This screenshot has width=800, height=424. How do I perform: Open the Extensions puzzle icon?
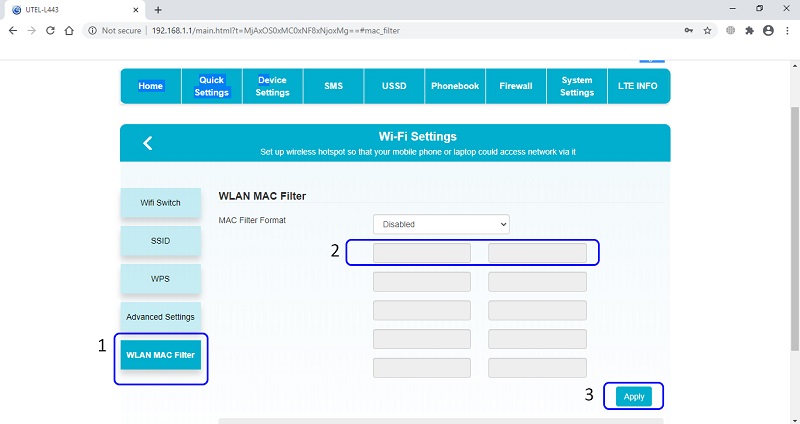pyautogui.click(x=749, y=31)
